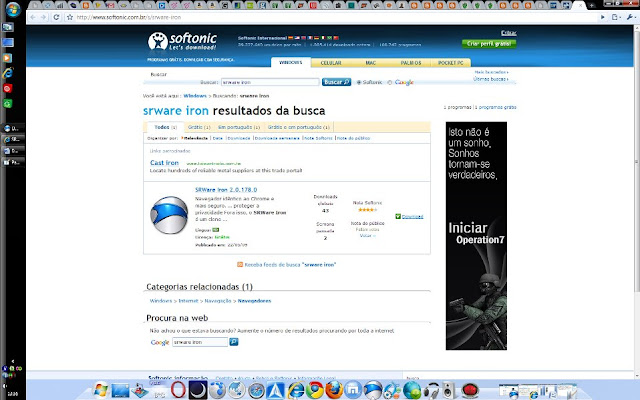This screenshot has height=400, width=640.
Task: Launch Google Chrome from the dock
Action: [x=315, y=390]
